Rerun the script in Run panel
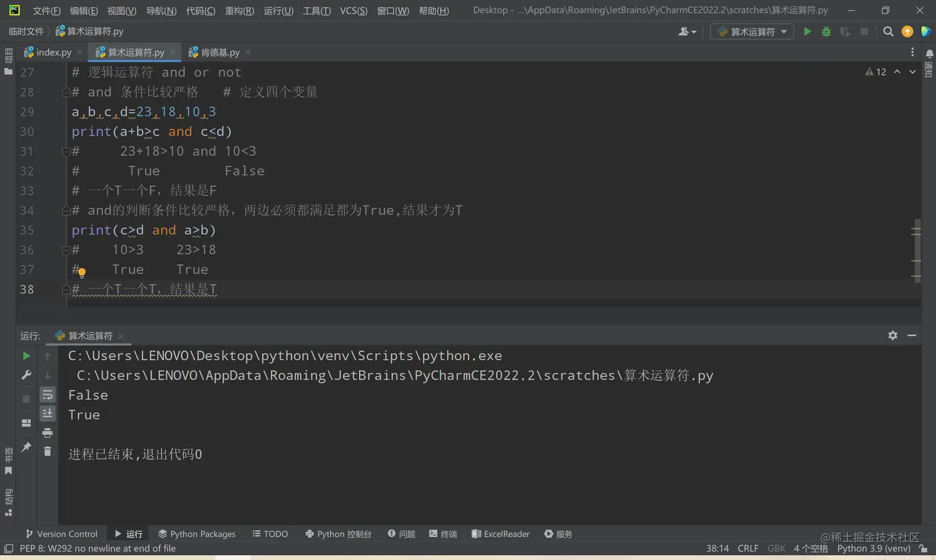936x560 pixels. pos(26,356)
